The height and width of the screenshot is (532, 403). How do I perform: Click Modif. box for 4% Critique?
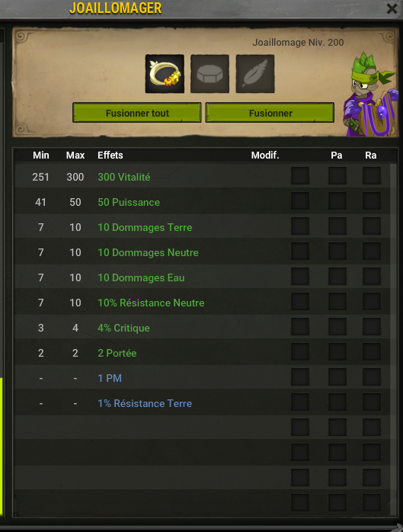click(x=300, y=326)
